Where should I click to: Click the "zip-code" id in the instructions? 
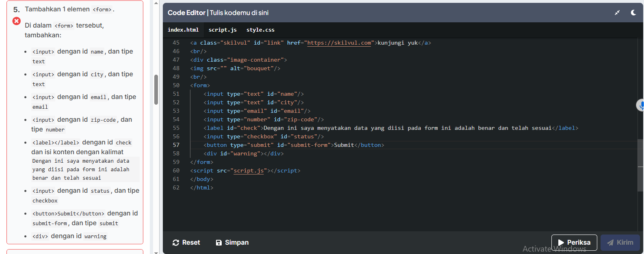point(104,120)
